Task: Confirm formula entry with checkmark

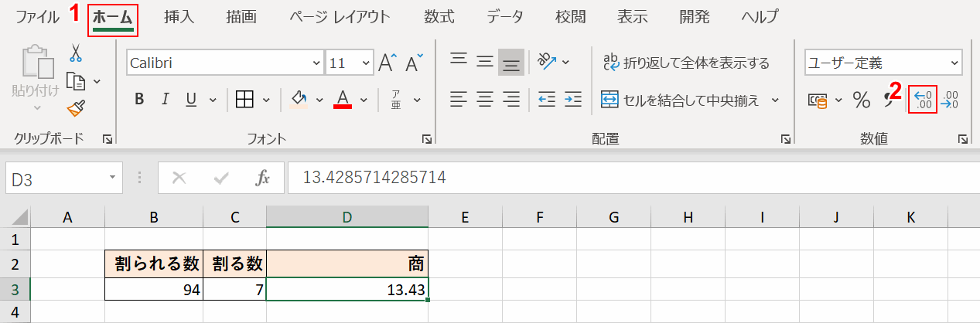Action: point(222,178)
